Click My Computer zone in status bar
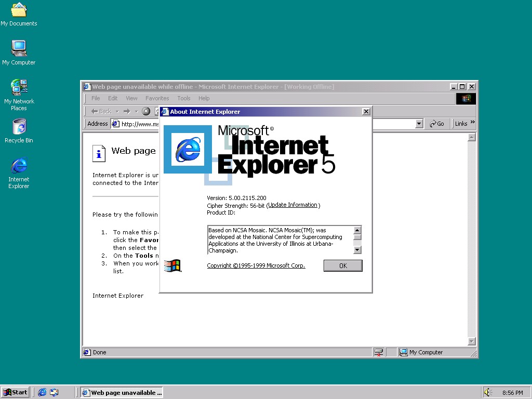This screenshot has height=399, width=532. click(422, 352)
